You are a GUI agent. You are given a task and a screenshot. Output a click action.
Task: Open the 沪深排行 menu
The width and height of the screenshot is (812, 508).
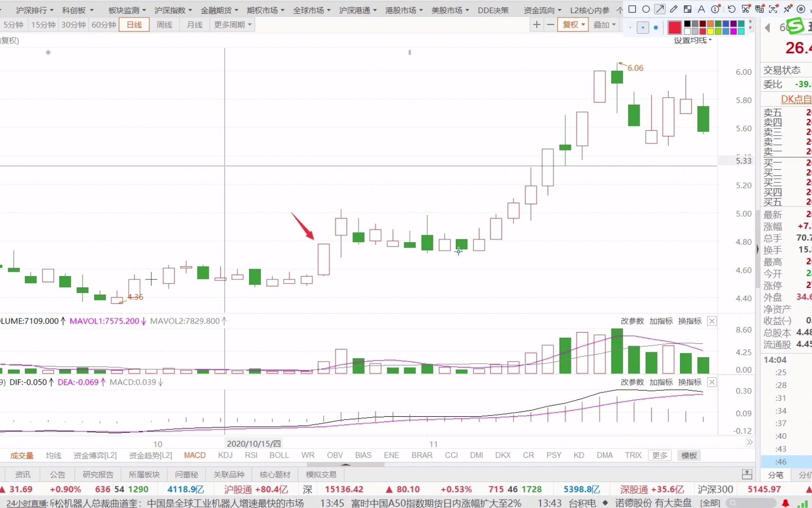click(x=34, y=10)
